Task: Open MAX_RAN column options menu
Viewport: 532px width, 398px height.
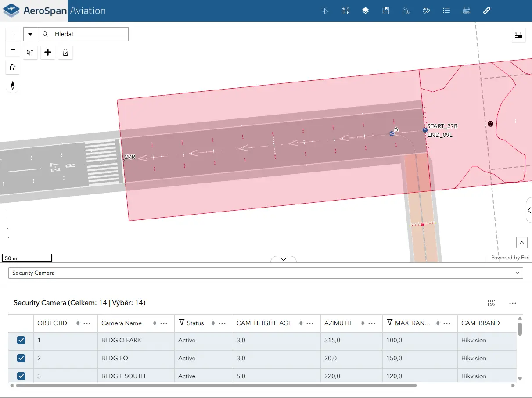Action: [447, 323]
